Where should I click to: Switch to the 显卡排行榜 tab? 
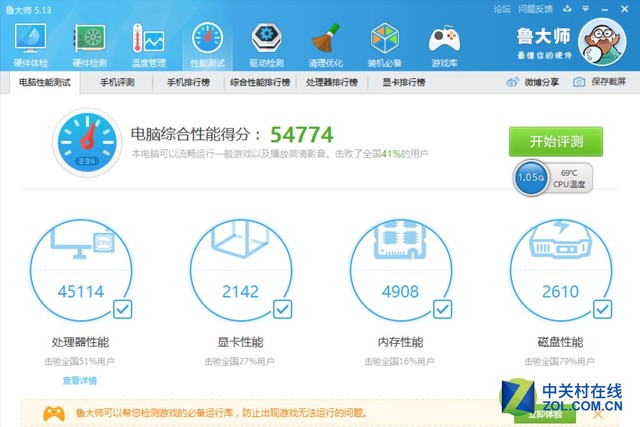pyautogui.click(x=404, y=82)
